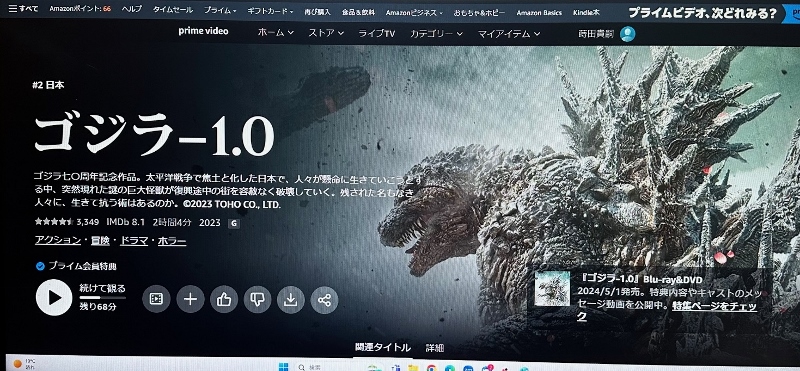Click the 残り68分 remaining time text
This screenshot has height=371, width=800.
pyautogui.click(x=98, y=307)
